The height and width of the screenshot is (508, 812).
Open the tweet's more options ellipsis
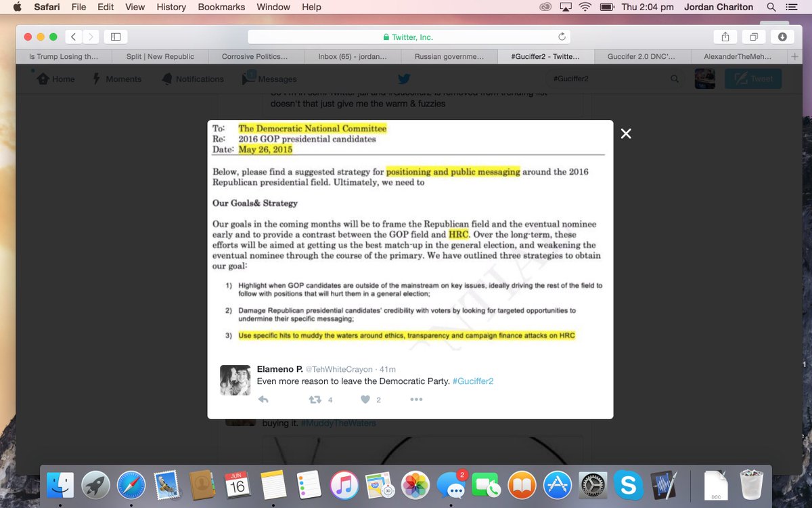pyautogui.click(x=416, y=400)
